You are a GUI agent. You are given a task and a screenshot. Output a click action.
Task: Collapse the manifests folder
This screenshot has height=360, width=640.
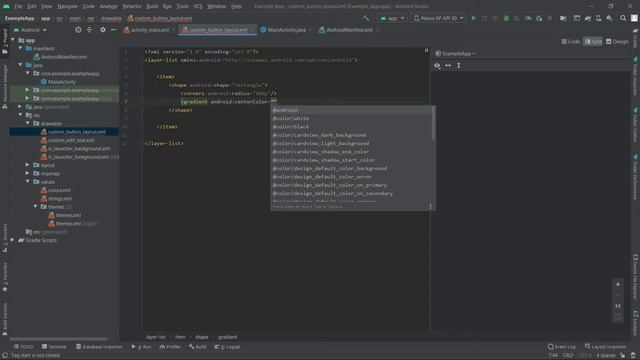[x=20, y=49]
